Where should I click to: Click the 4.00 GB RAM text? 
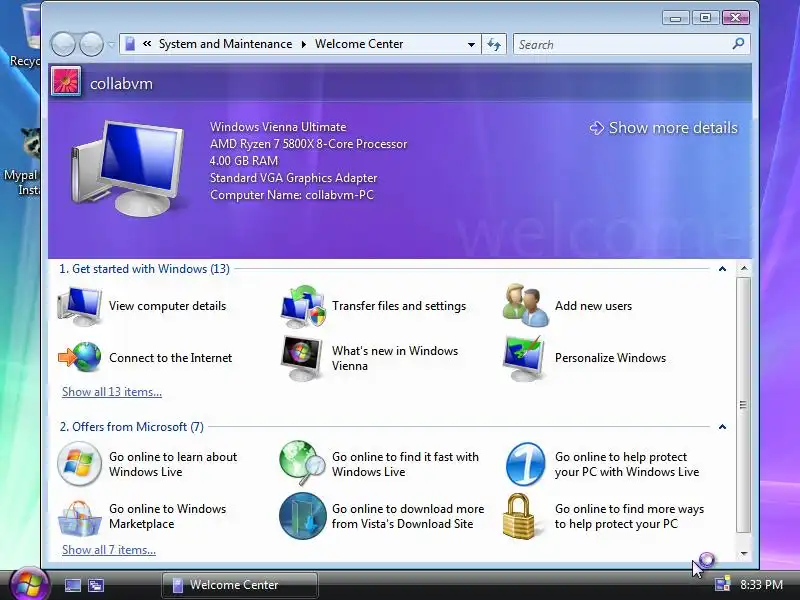point(244,161)
